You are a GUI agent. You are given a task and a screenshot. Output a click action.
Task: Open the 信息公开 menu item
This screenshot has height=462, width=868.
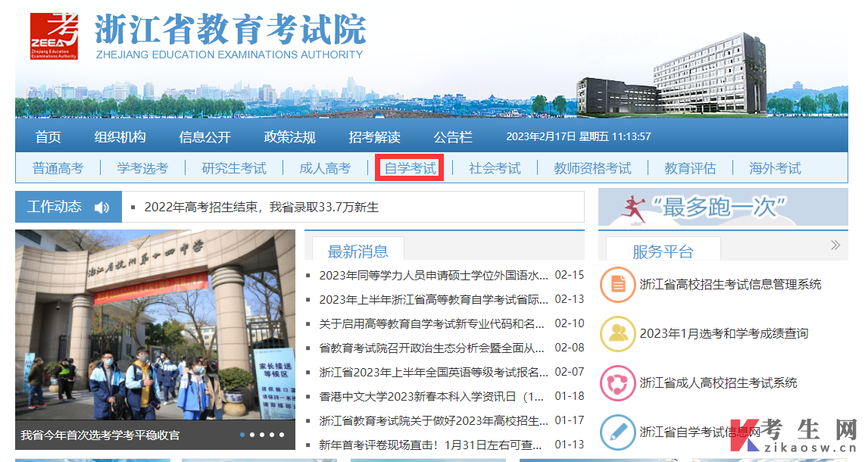[205, 136]
